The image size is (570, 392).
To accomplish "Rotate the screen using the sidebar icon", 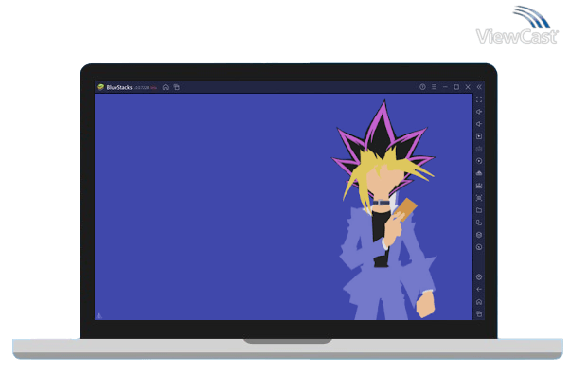I will (x=479, y=223).
